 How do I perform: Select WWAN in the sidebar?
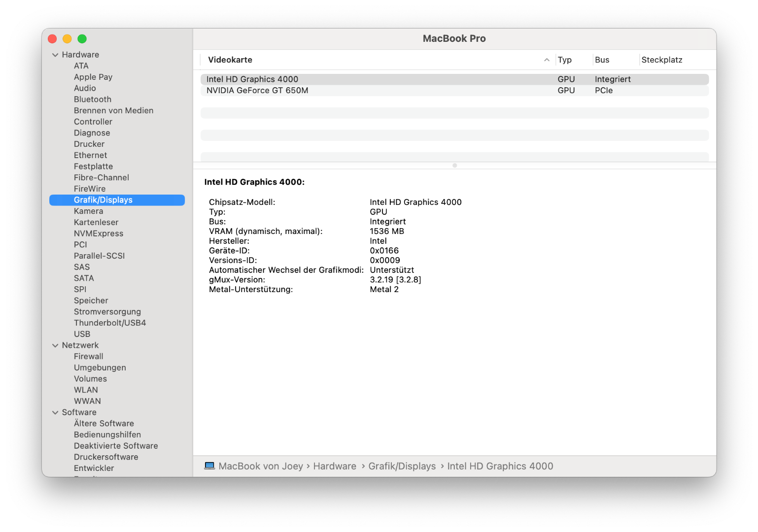[87, 401]
